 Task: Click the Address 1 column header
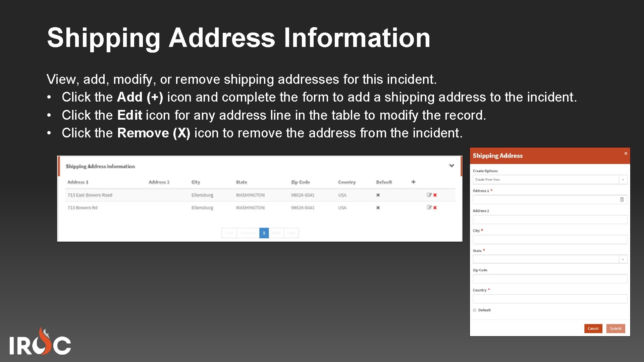pyautogui.click(x=77, y=182)
